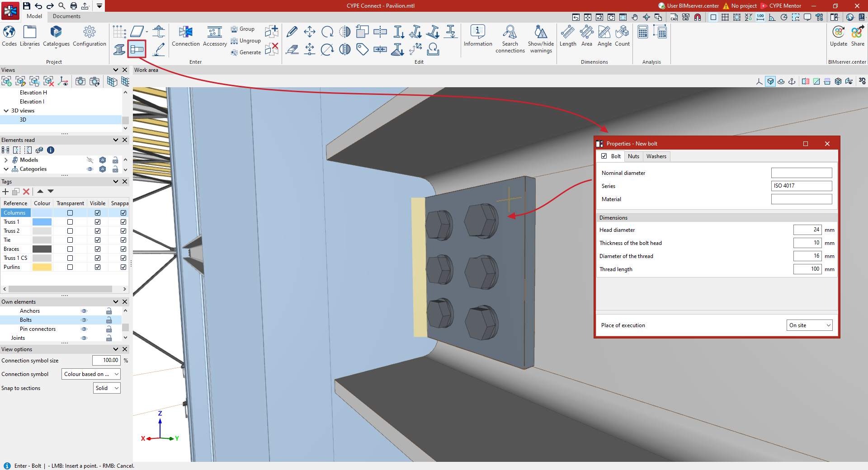Viewport: 868px width, 470px height.
Task: Select the Rotate tool in Edit group
Action: point(327,32)
